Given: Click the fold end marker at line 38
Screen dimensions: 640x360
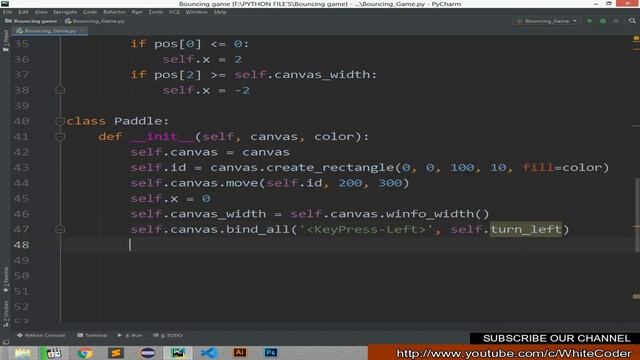Looking at the screenshot, I should [60, 90].
